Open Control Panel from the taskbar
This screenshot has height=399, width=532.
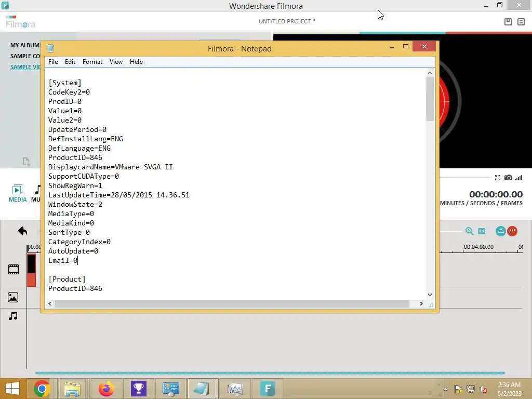point(170,389)
